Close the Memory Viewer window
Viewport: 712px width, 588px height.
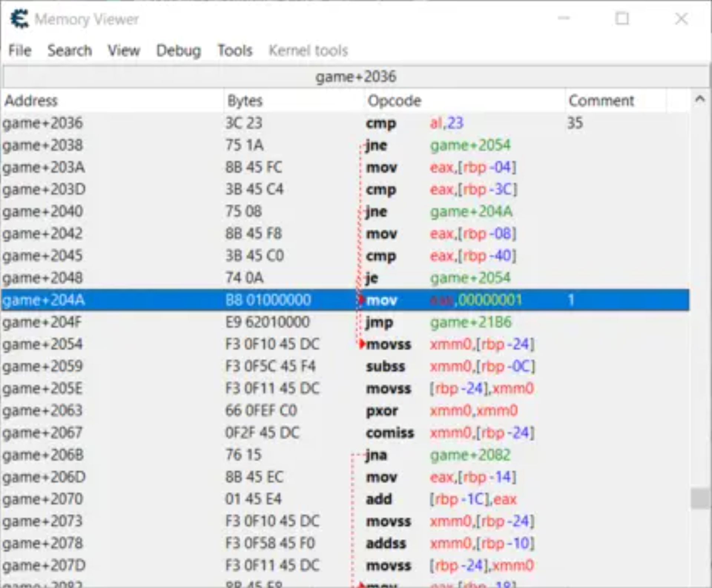681,18
